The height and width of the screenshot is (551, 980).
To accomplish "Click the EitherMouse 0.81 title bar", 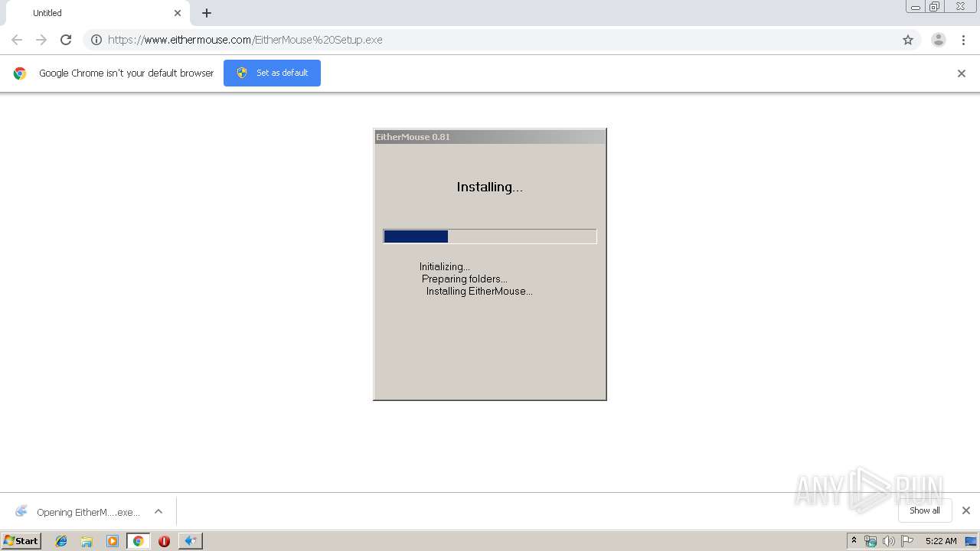I will (490, 137).
